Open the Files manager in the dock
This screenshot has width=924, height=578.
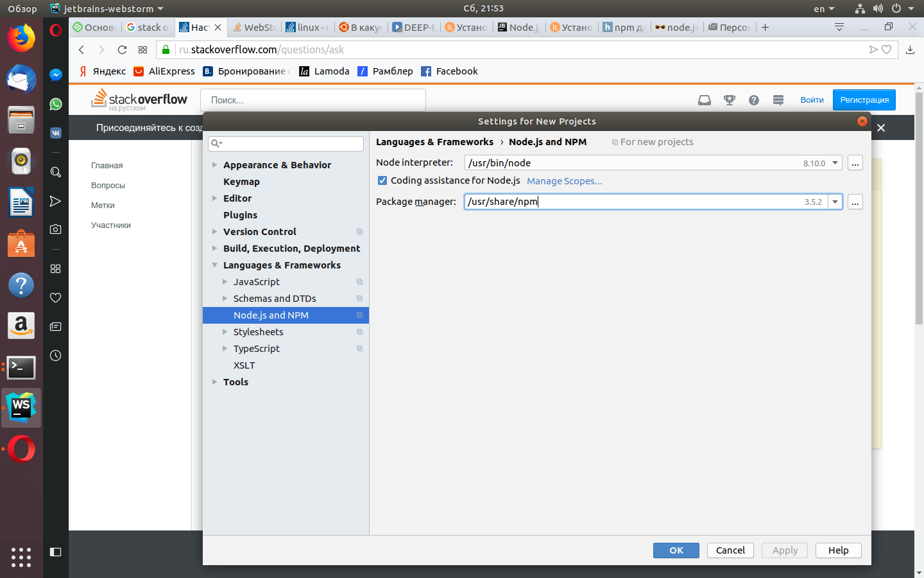pos(21,120)
